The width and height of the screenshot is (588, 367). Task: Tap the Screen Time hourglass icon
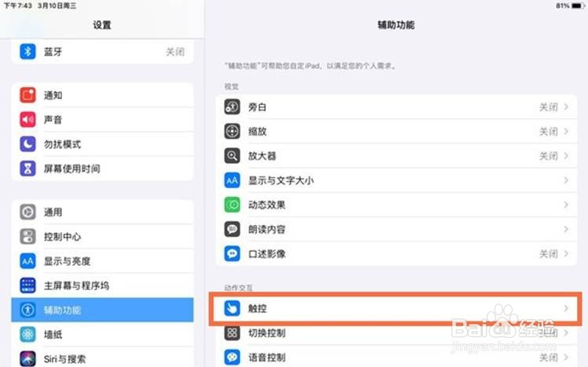pyautogui.click(x=27, y=169)
